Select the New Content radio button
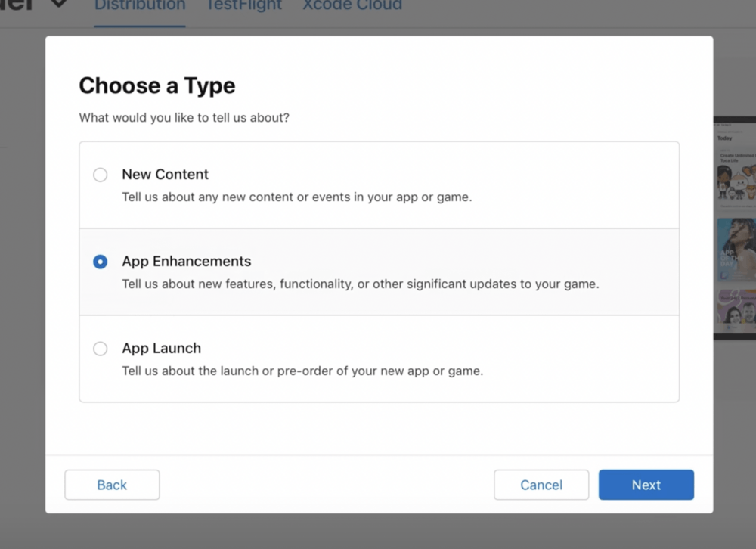 [100, 175]
